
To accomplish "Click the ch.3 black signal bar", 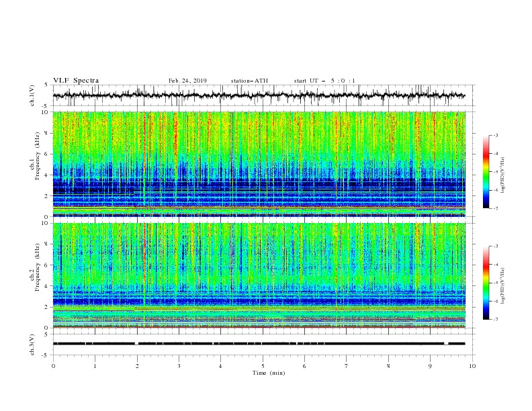I will pos(259,344).
